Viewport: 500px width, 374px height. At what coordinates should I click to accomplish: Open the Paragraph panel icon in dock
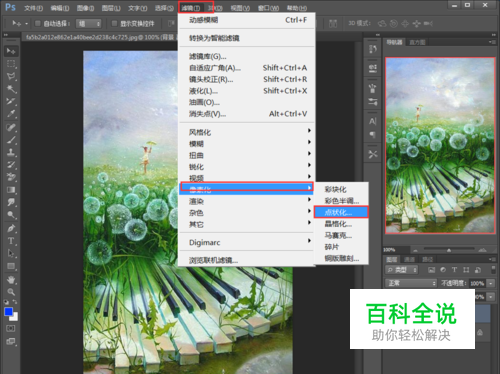point(373,134)
